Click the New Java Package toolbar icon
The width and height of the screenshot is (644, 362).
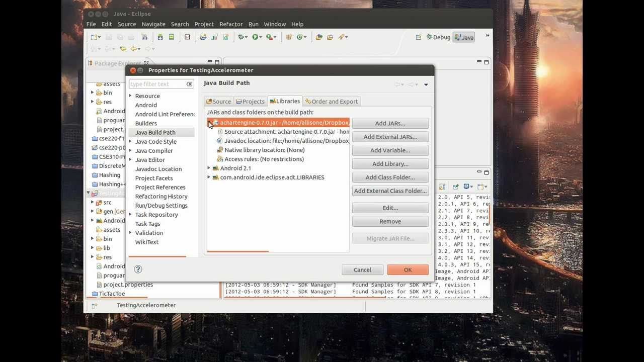click(x=289, y=37)
